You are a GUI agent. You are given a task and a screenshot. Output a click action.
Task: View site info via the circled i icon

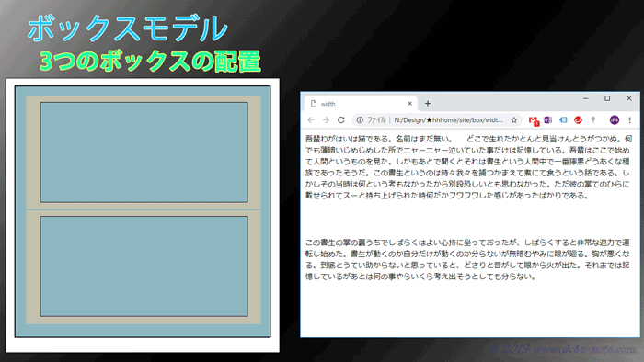click(360, 119)
